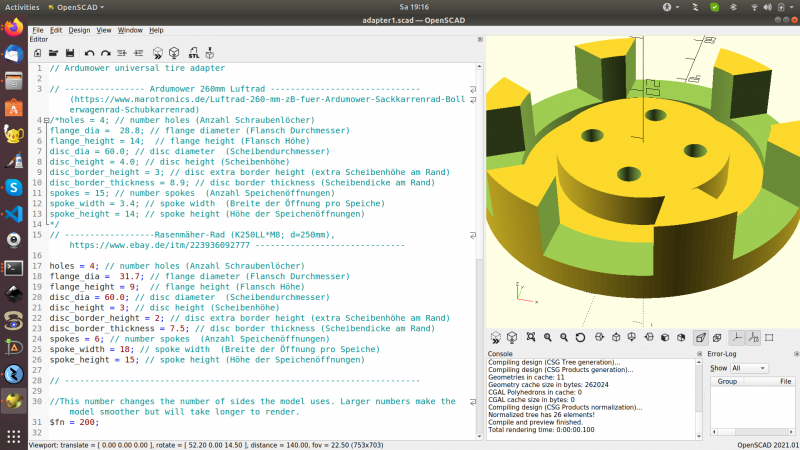
Task: Open Thunderbird from the dock
Action: [14, 54]
